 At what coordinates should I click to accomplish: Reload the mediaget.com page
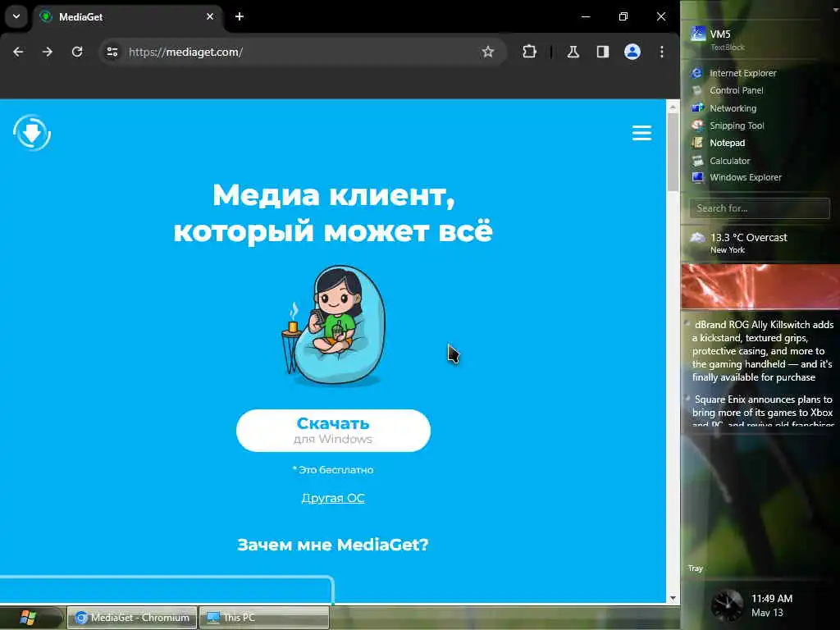click(77, 52)
